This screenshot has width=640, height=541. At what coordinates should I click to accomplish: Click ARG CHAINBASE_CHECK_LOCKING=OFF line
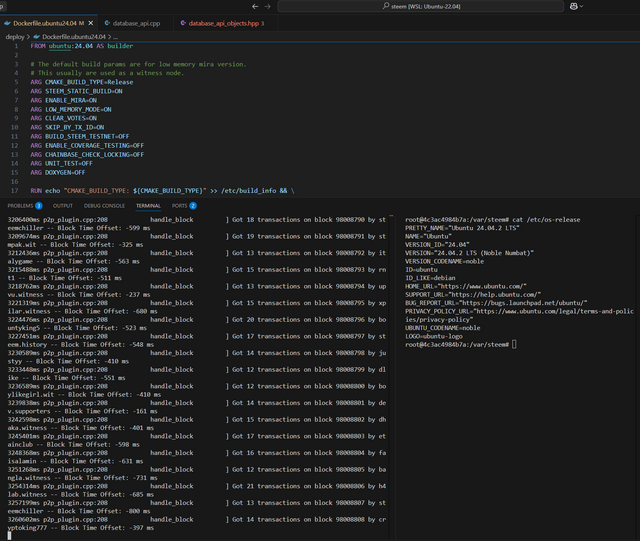87,154
